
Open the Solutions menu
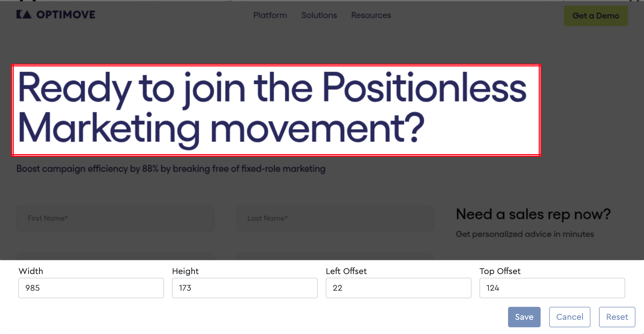[319, 15]
